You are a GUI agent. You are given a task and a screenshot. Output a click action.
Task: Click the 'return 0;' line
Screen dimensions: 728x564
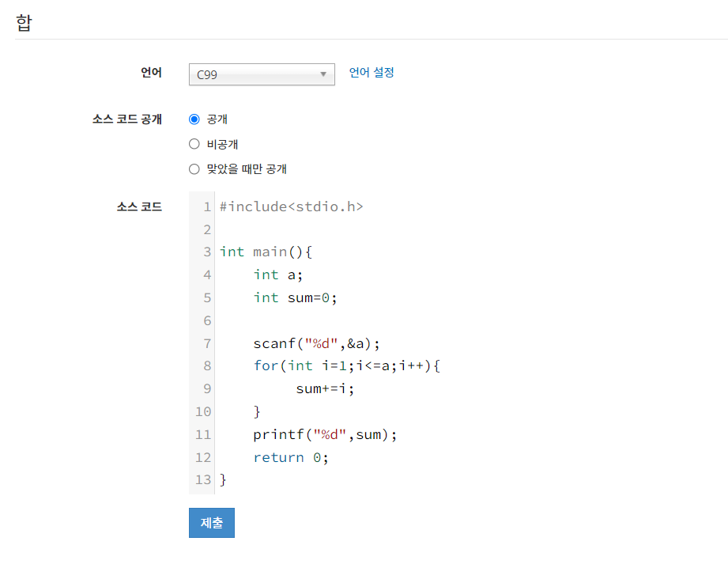(291, 458)
